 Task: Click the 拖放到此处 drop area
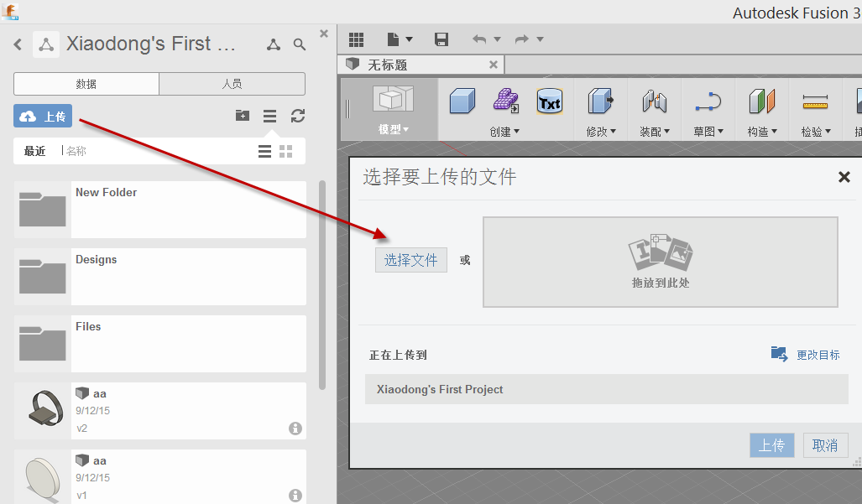(x=661, y=262)
